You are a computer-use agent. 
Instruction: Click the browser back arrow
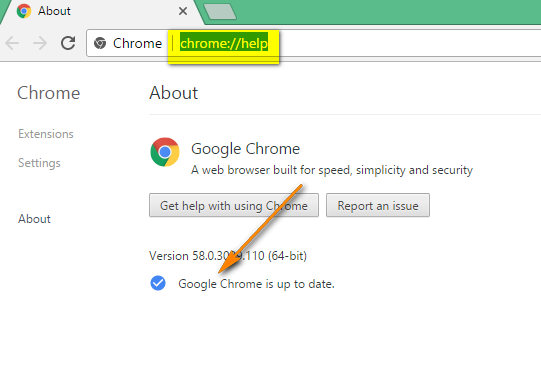click(x=12, y=43)
